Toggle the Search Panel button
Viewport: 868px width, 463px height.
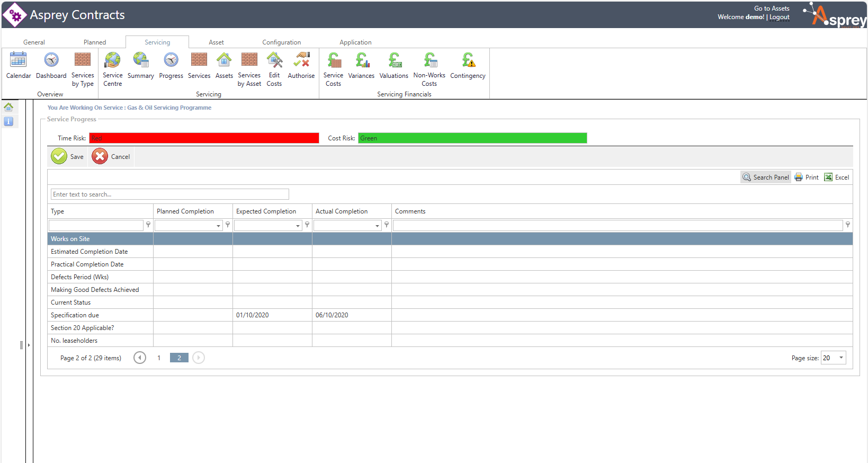coord(766,177)
